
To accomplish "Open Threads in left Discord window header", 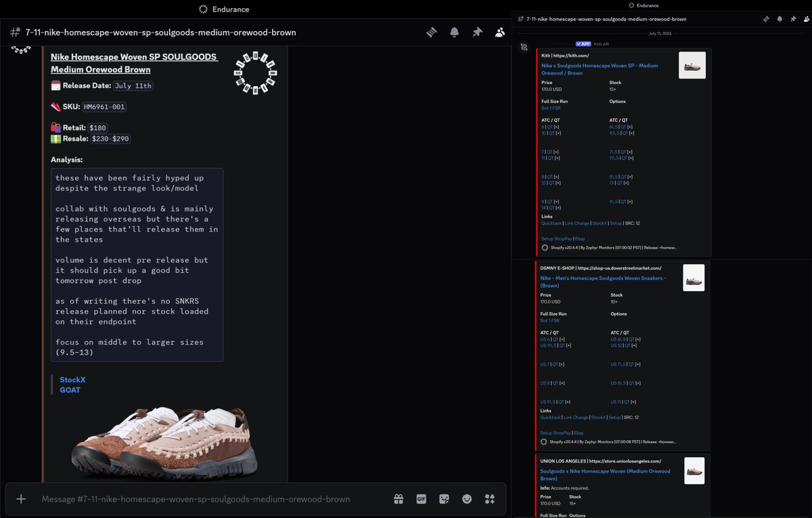I will tap(432, 32).
